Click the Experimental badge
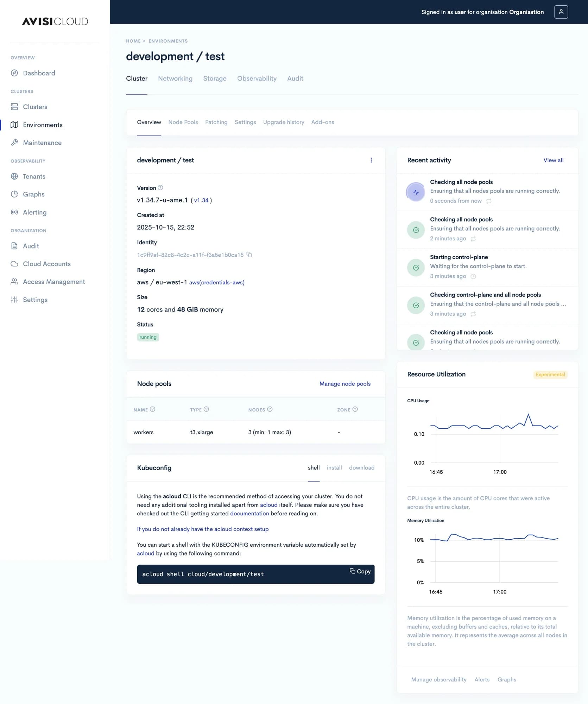 coord(550,375)
